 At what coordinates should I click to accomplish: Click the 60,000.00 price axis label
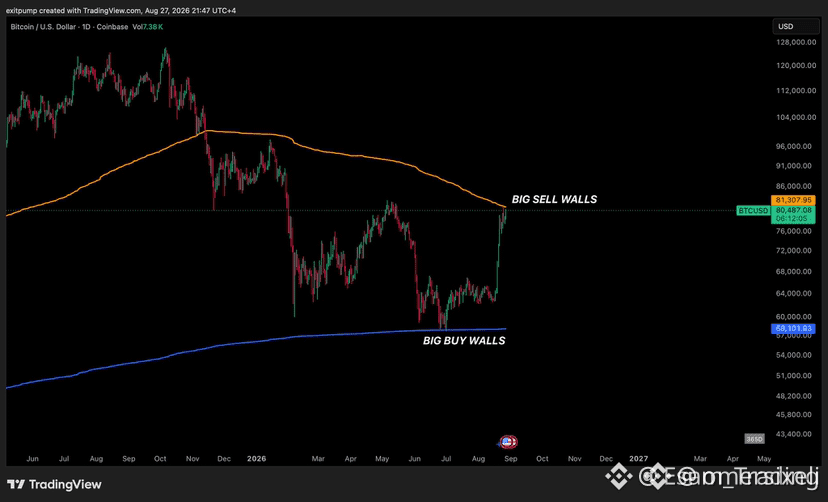pos(795,317)
